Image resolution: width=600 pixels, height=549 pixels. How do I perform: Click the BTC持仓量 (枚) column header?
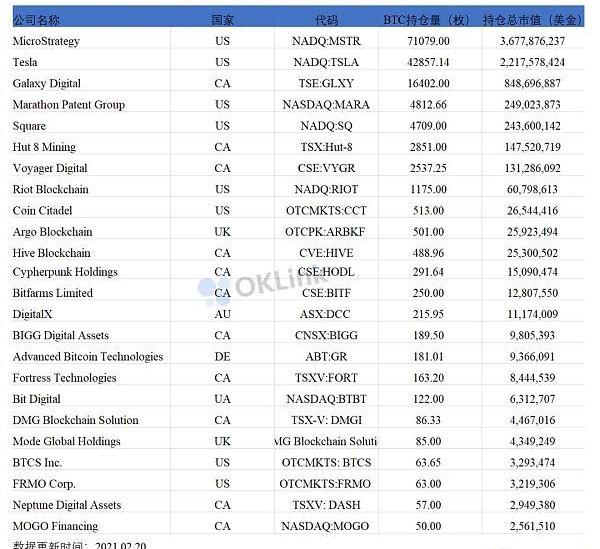pyautogui.click(x=426, y=20)
